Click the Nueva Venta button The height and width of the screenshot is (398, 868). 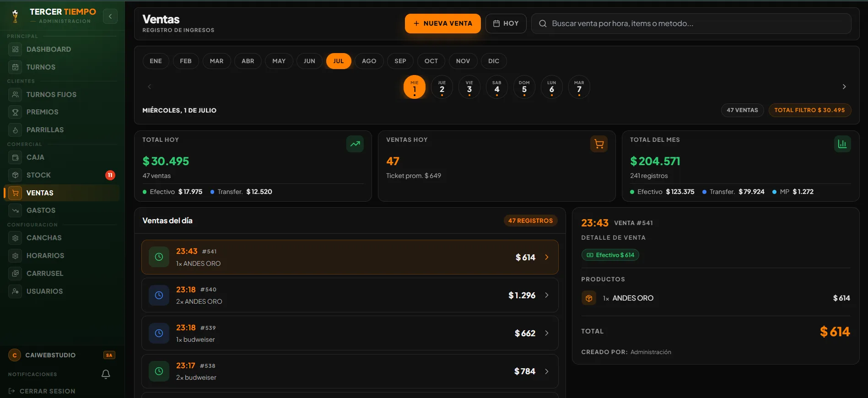[442, 23]
